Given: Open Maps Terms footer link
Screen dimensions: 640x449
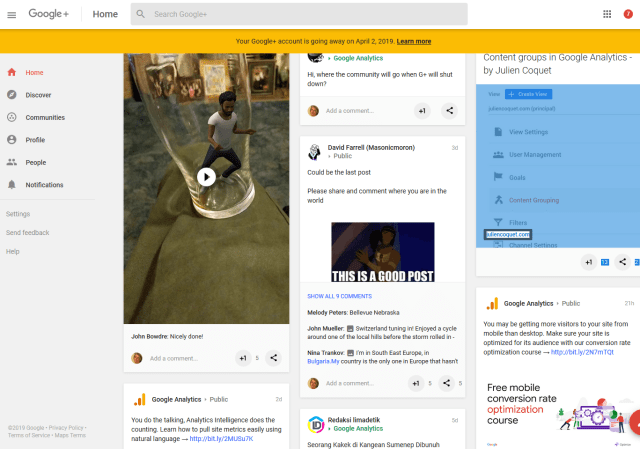Looking at the screenshot, I should 70,435.
